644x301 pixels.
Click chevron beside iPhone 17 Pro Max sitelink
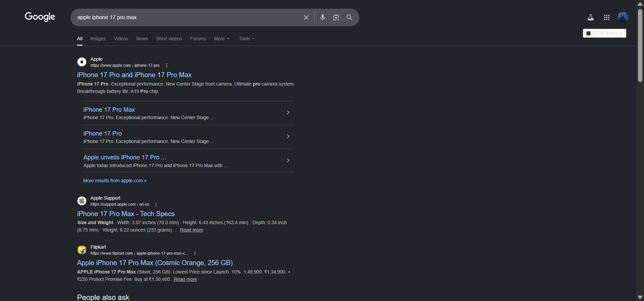point(288,112)
